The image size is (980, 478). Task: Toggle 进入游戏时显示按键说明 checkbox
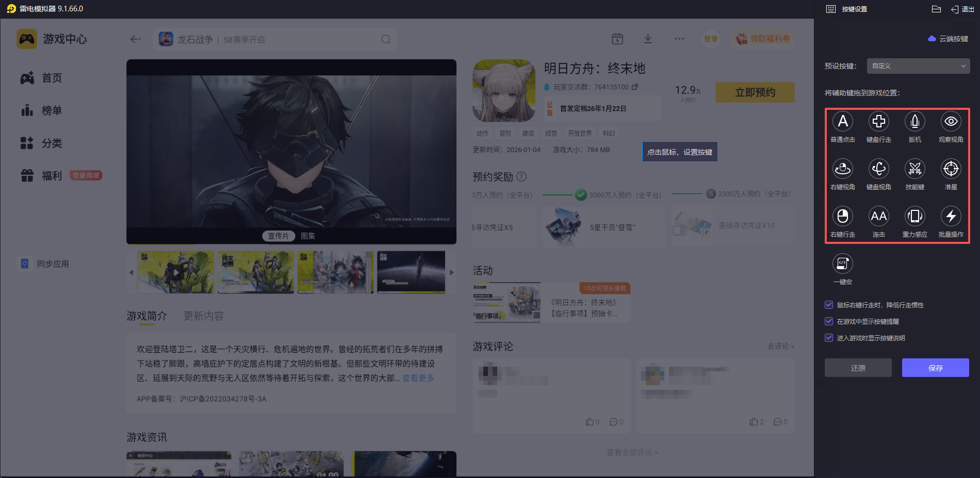829,338
